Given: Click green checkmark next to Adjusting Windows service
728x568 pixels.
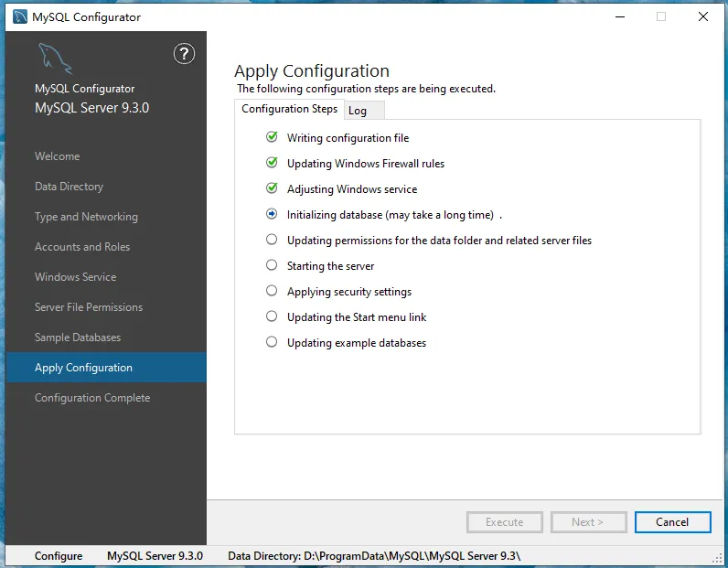Looking at the screenshot, I should [272, 188].
